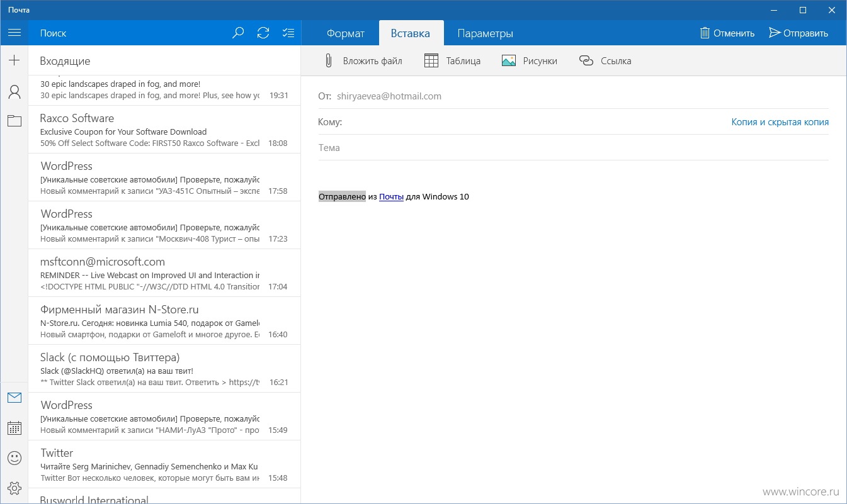The width and height of the screenshot is (847, 504).
Task: Enable selection mode checklist icon
Action: [x=288, y=33]
